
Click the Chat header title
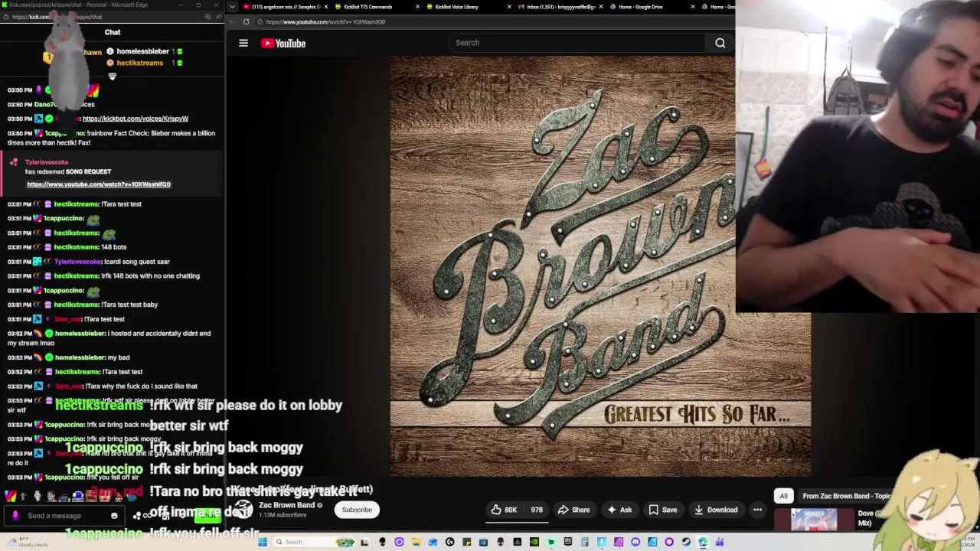(x=113, y=32)
